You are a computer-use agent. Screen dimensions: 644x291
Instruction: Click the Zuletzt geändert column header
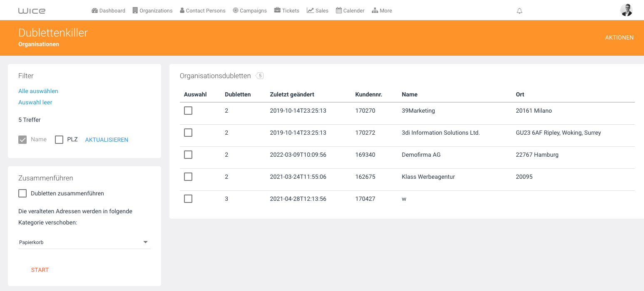click(292, 94)
